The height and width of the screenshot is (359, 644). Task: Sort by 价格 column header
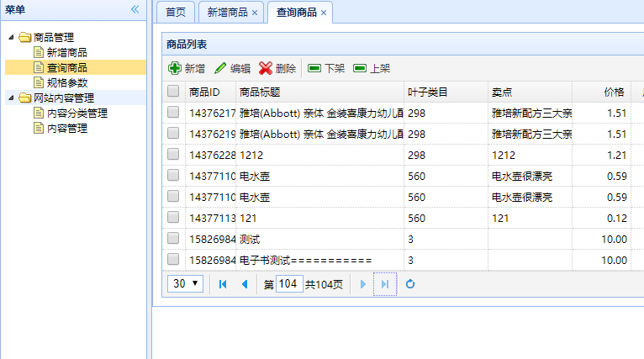[602, 92]
